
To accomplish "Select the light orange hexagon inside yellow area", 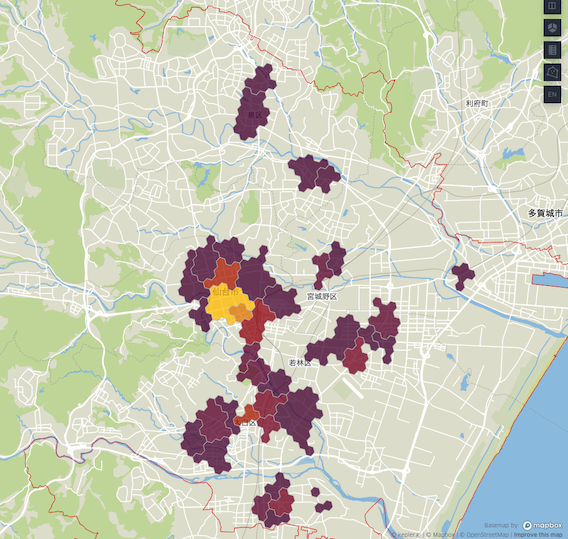I will pyautogui.click(x=241, y=313).
